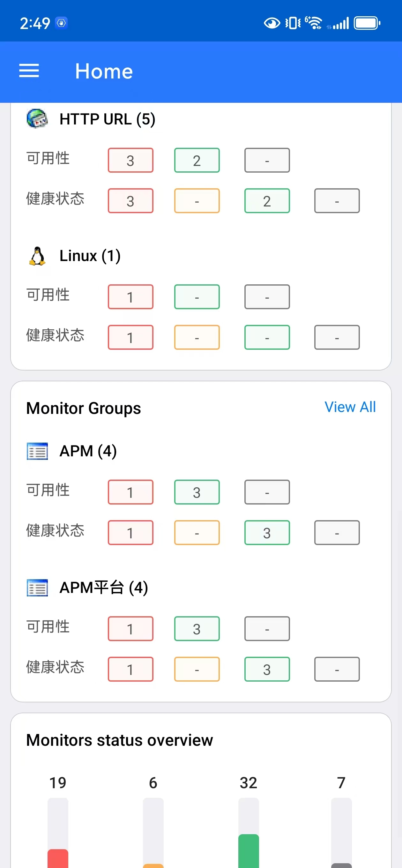The image size is (402, 868).
Task: Open the HTTP URL (5) monitor type
Action: 107,119
